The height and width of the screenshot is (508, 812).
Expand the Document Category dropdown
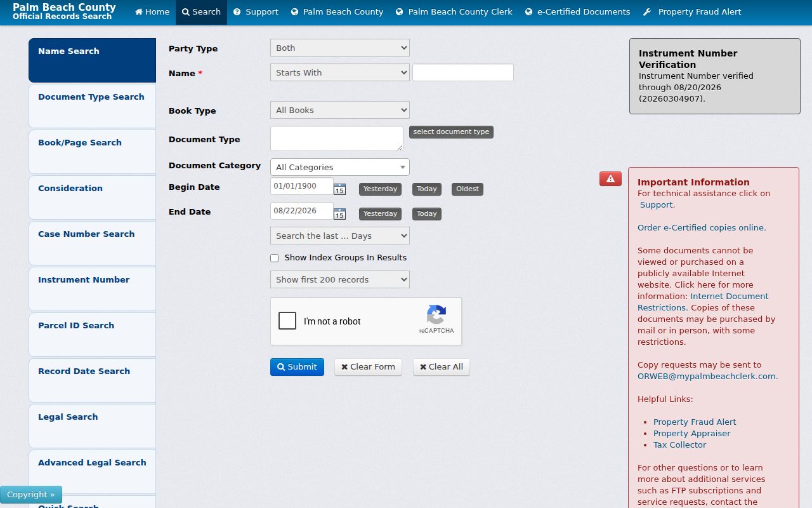click(x=340, y=167)
